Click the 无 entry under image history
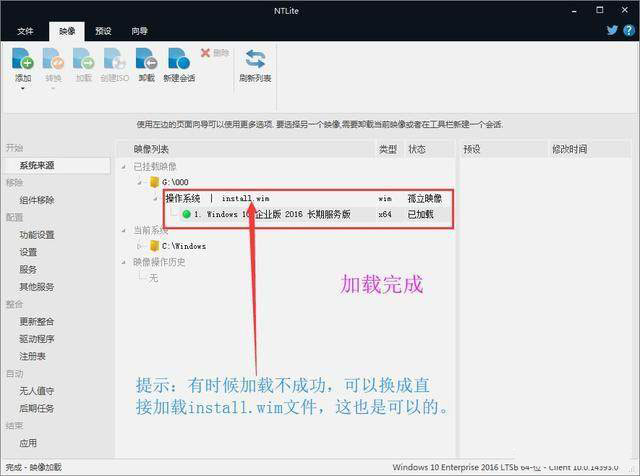 pos(153,278)
